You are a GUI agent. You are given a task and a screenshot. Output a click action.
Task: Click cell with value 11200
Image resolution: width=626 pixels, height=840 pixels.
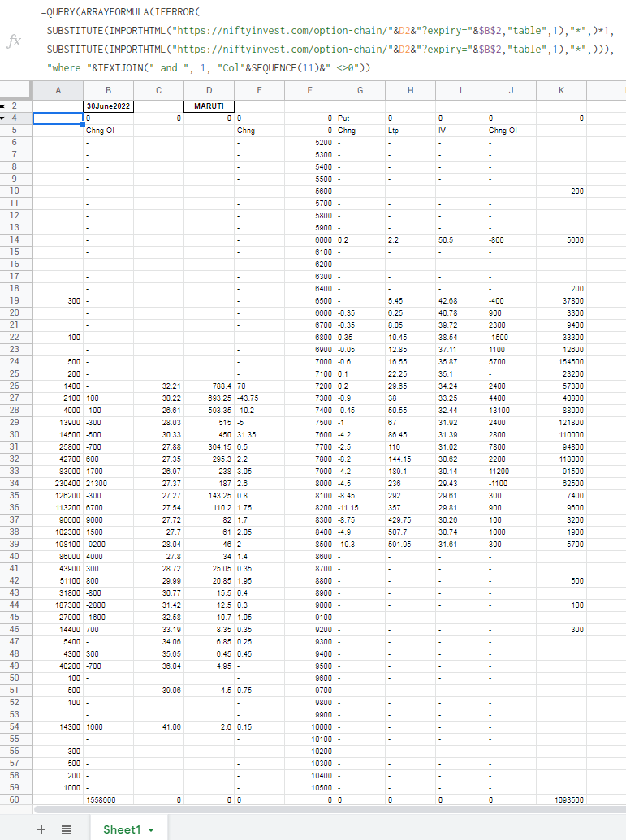512,471
